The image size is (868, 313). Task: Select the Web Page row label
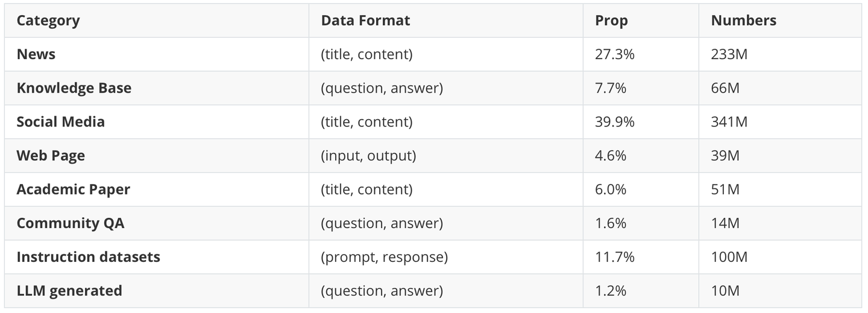51,155
